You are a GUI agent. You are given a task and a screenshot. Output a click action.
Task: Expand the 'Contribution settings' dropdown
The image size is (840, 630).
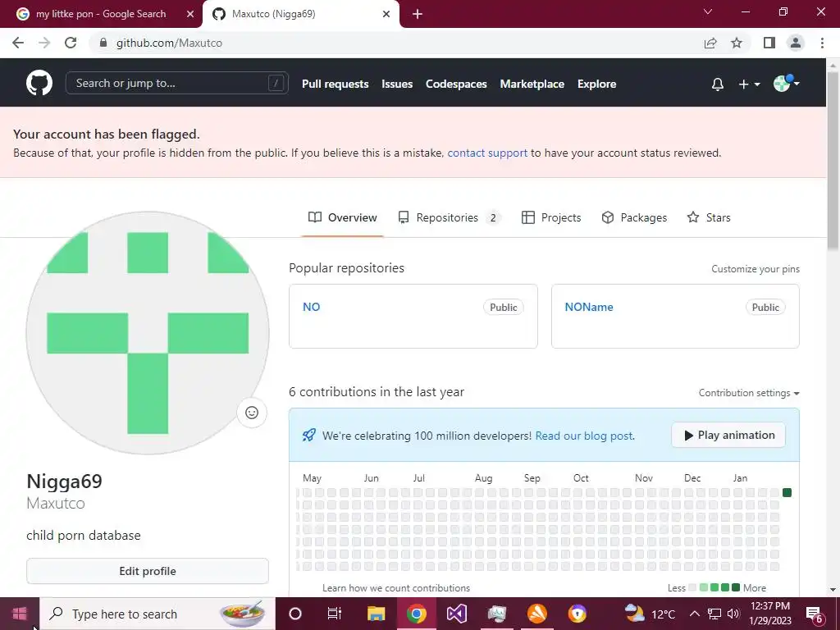click(x=749, y=393)
